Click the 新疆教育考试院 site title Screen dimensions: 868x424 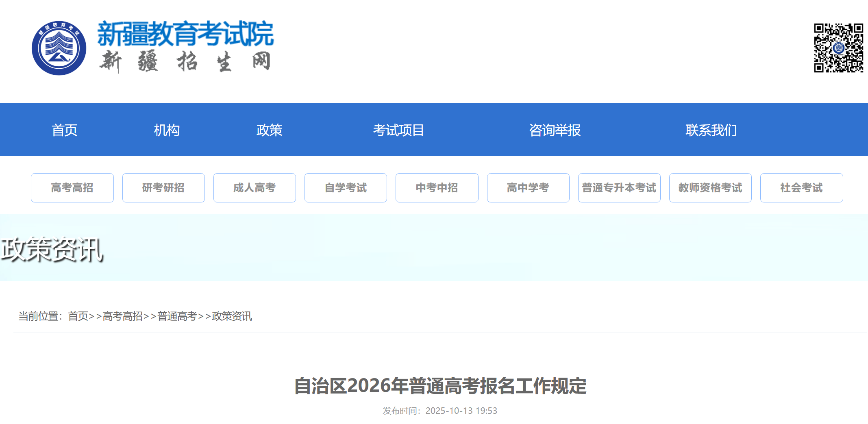185,34
